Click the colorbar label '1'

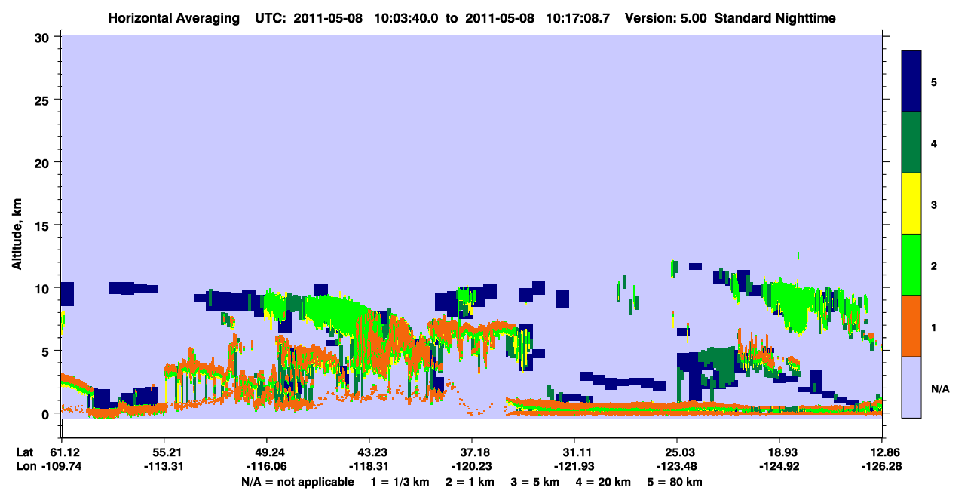point(933,327)
